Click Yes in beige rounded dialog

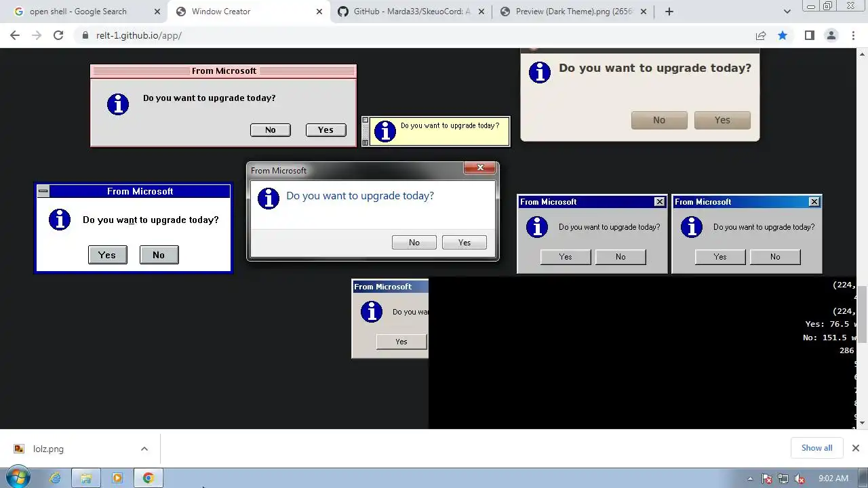coord(722,120)
